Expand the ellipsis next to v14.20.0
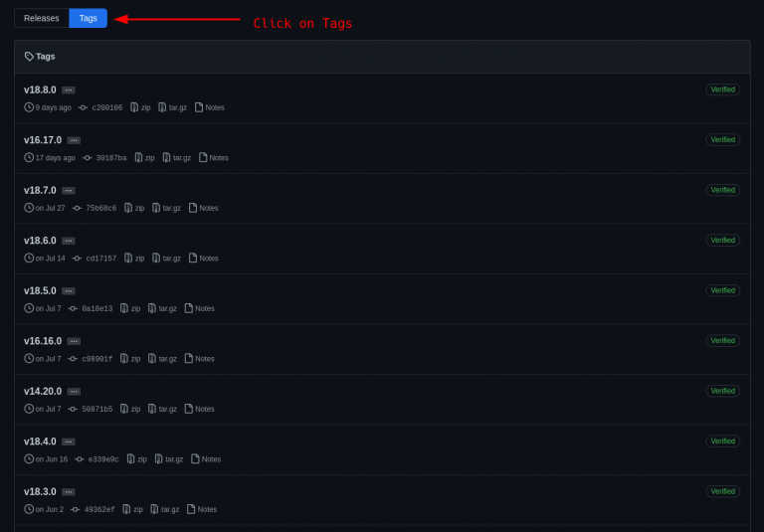 (x=74, y=391)
